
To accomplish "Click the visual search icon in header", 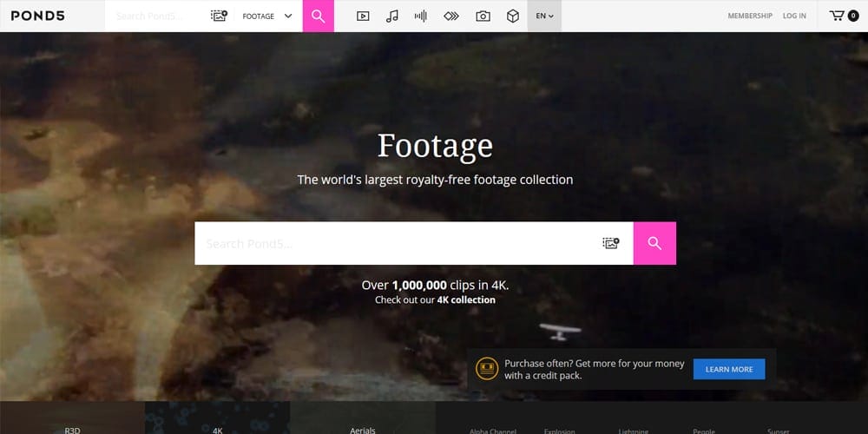I will [x=220, y=16].
